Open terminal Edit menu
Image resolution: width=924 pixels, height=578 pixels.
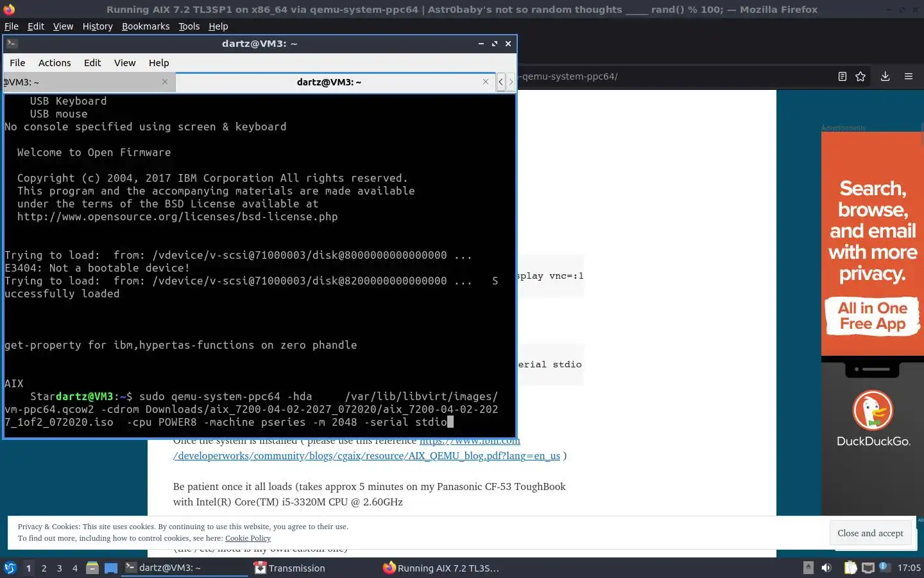click(x=92, y=62)
